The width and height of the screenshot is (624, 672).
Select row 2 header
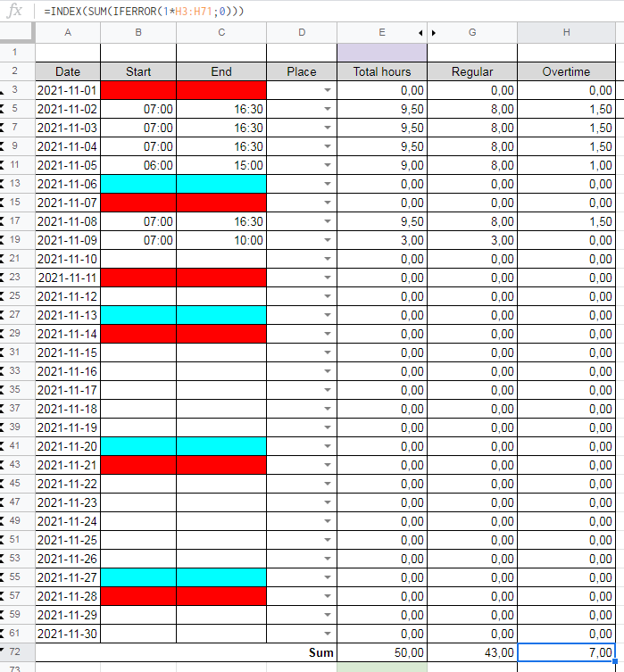pos(17,71)
